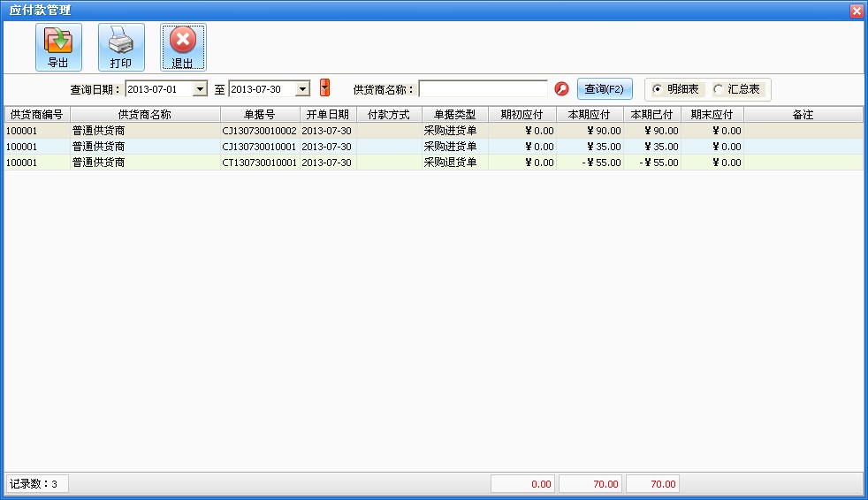
Task: Click the 退出 exit icon
Action: (183, 47)
